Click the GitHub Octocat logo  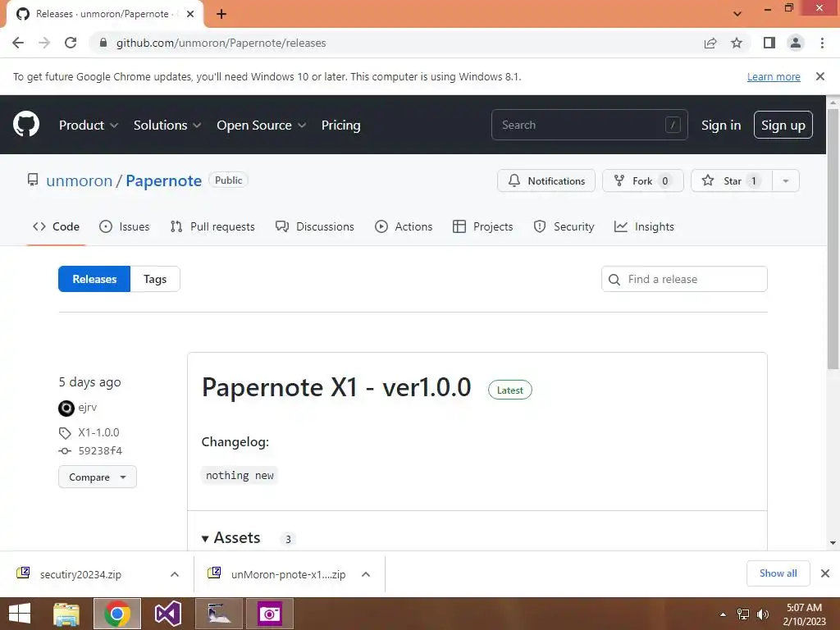(x=26, y=125)
